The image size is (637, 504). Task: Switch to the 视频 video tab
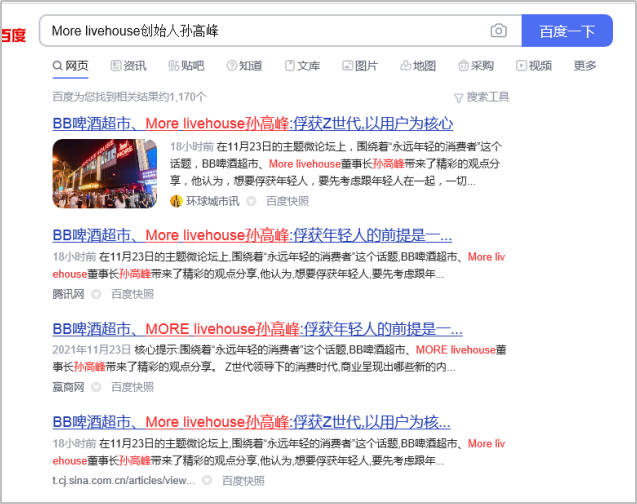[533, 66]
